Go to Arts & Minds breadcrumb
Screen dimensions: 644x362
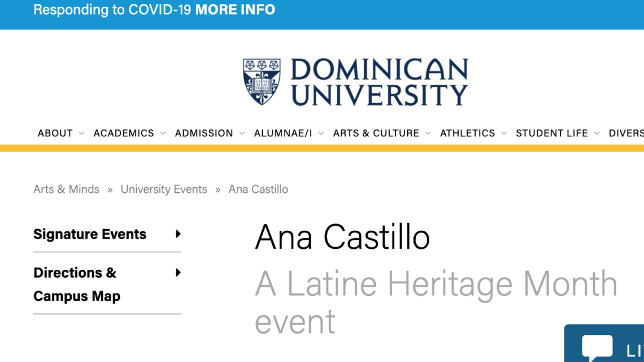(x=66, y=189)
